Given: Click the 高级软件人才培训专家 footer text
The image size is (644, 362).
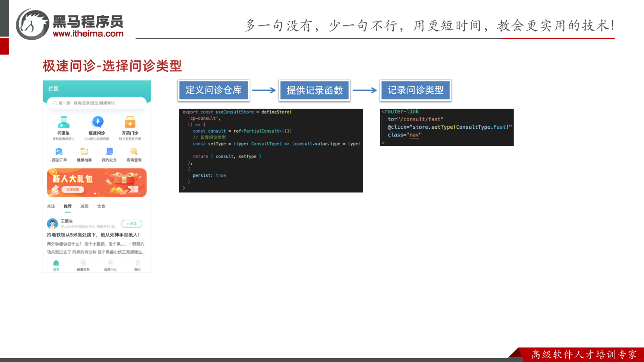Looking at the screenshot, I should pyautogui.click(x=585, y=355).
